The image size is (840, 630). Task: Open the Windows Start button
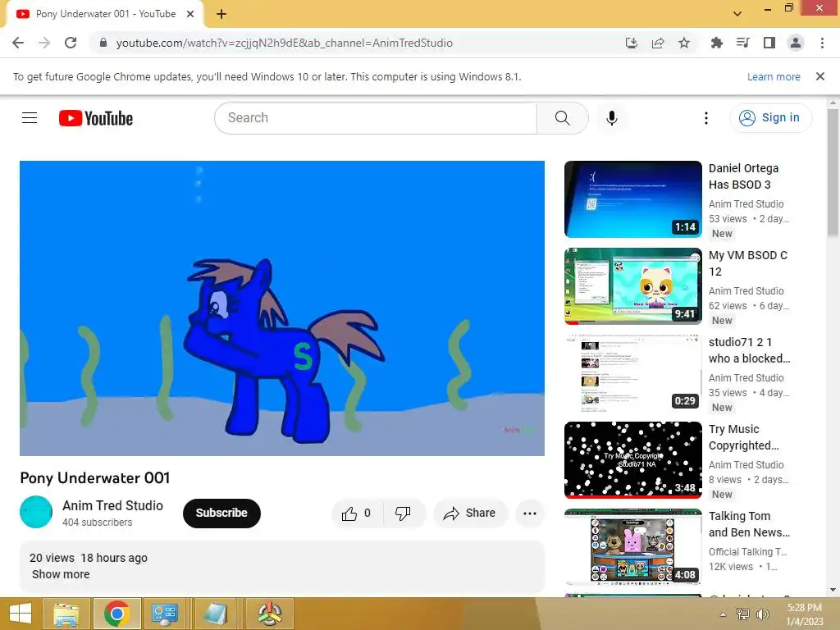[x=21, y=614]
